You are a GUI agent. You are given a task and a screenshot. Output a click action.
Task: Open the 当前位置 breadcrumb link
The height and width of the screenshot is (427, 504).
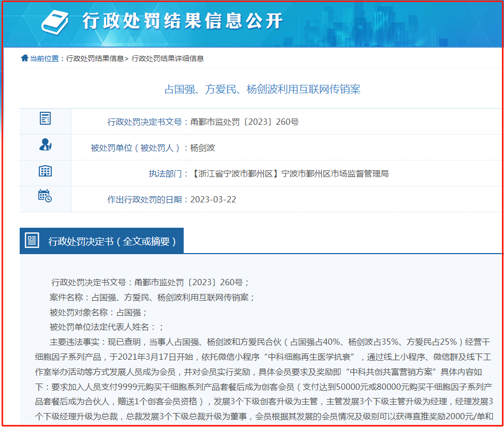[x=45, y=58]
